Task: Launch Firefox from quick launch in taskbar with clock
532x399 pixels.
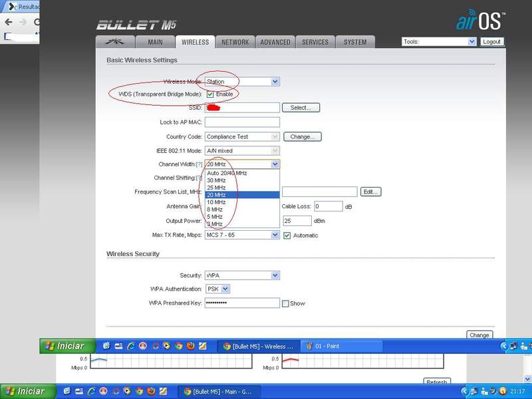Action: pos(151,391)
